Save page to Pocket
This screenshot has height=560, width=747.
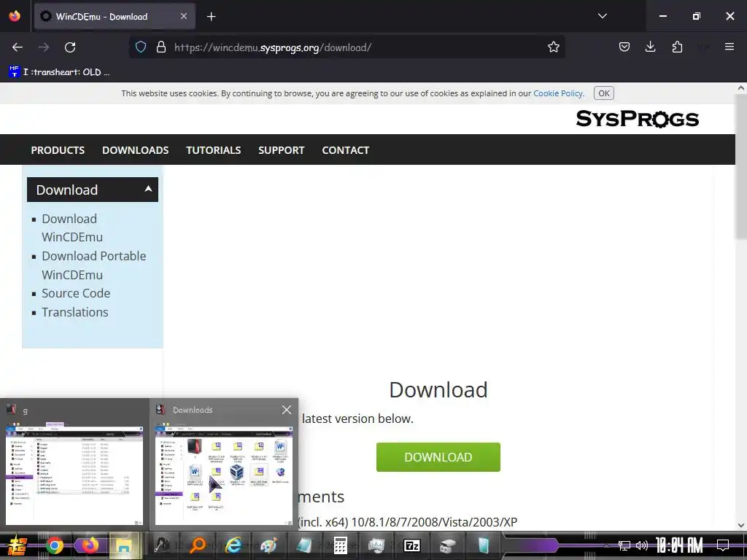[x=624, y=47]
